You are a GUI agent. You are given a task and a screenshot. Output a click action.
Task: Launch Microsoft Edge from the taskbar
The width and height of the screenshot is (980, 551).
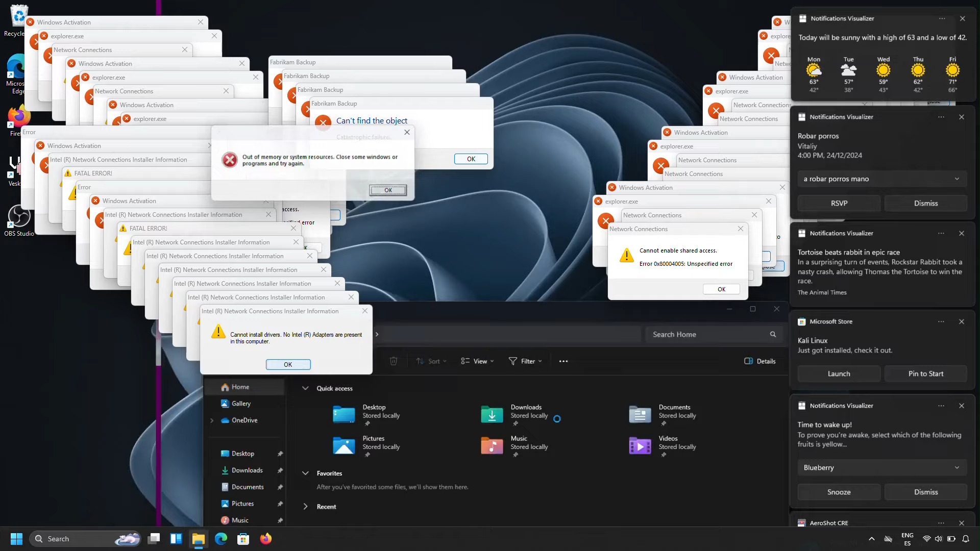[x=220, y=538]
